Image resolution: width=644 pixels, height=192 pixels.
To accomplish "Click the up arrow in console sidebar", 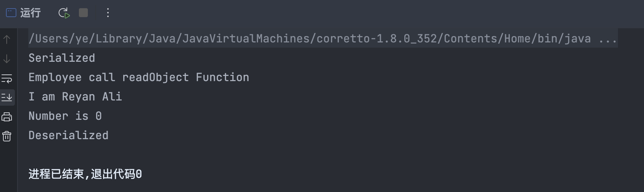I will click(7, 39).
